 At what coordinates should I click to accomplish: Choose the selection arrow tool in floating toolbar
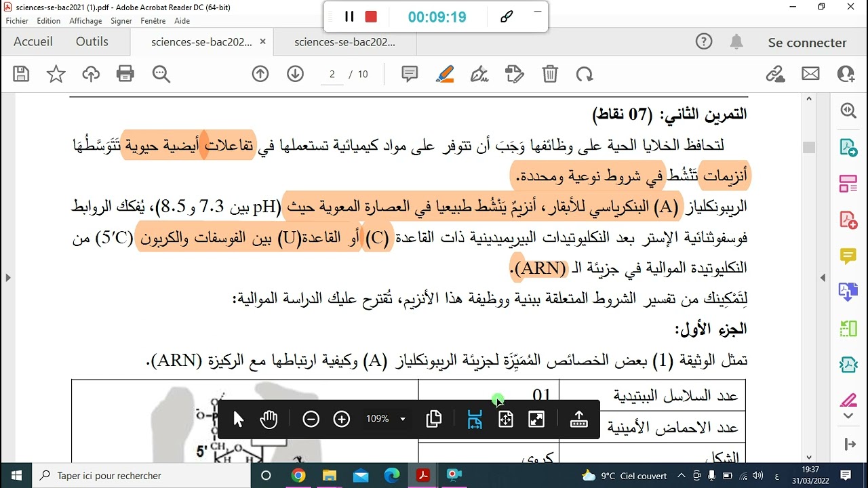click(x=238, y=420)
